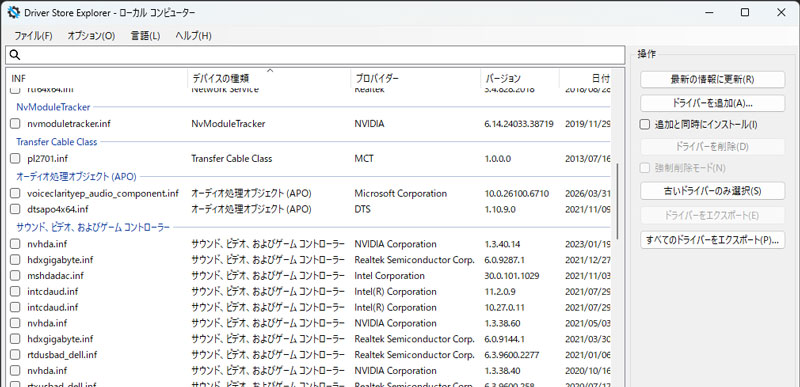
Task: Enable 追加と同時にインストール(I) checkbox
Action: coord(645,124)
